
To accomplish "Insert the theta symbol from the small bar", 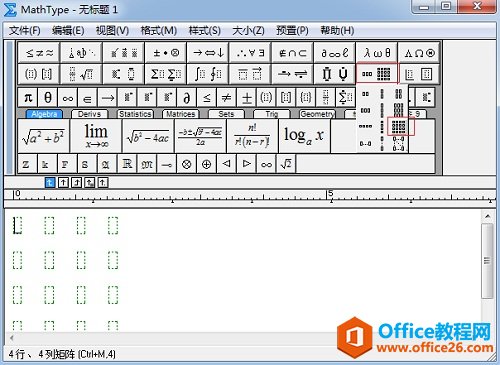I will pos(48,97).
